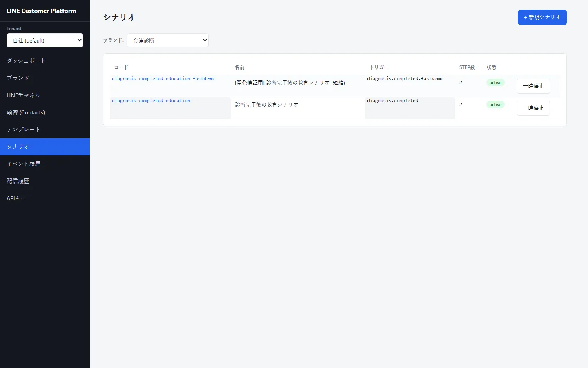Click the シナリオ page heading
The height and width of the screenshot is (368, 588).
119,17
